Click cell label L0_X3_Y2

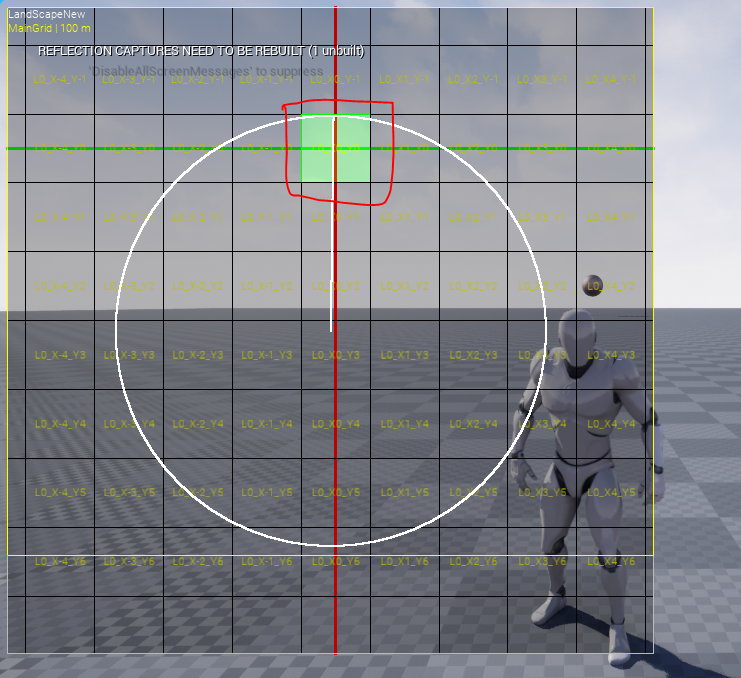click(542, 286)
